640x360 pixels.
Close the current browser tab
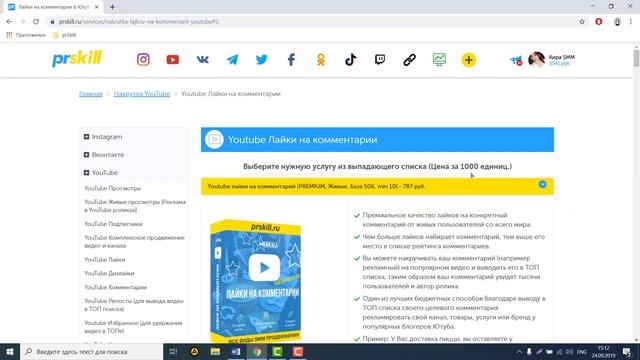click(97, 7)
